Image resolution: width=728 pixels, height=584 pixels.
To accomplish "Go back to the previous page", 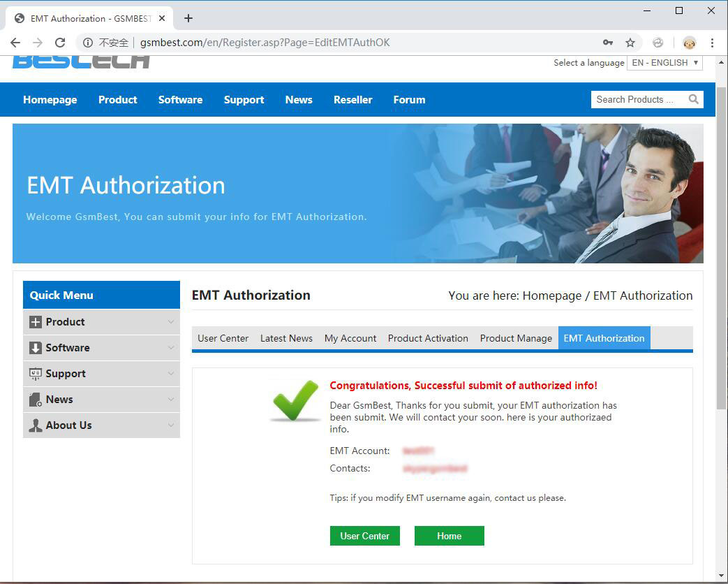I will [x=15, y=43].
